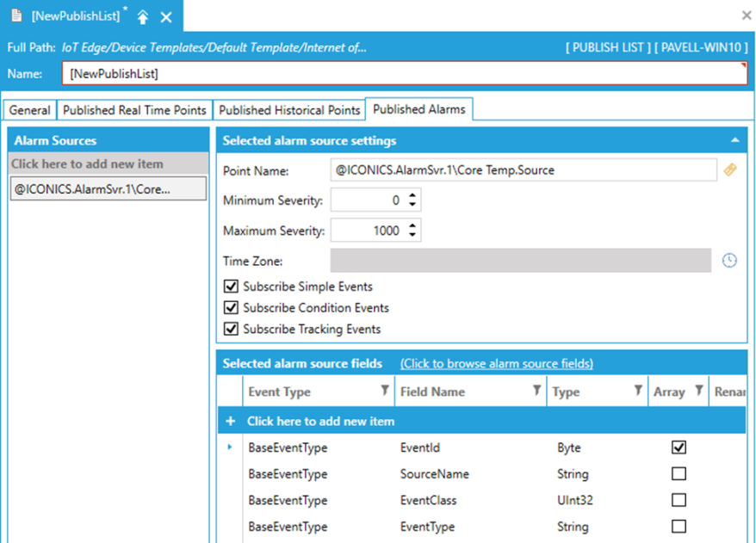
Task: Click filter icon in Type column header
Action: [638, 392]
